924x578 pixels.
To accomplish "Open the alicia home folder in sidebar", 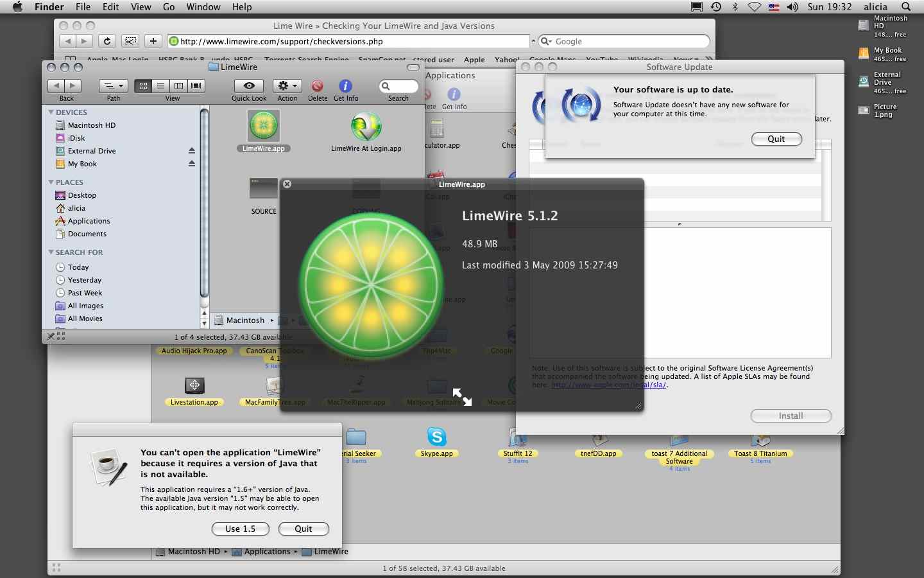I will pyautogui.click(x=76, y=208).
